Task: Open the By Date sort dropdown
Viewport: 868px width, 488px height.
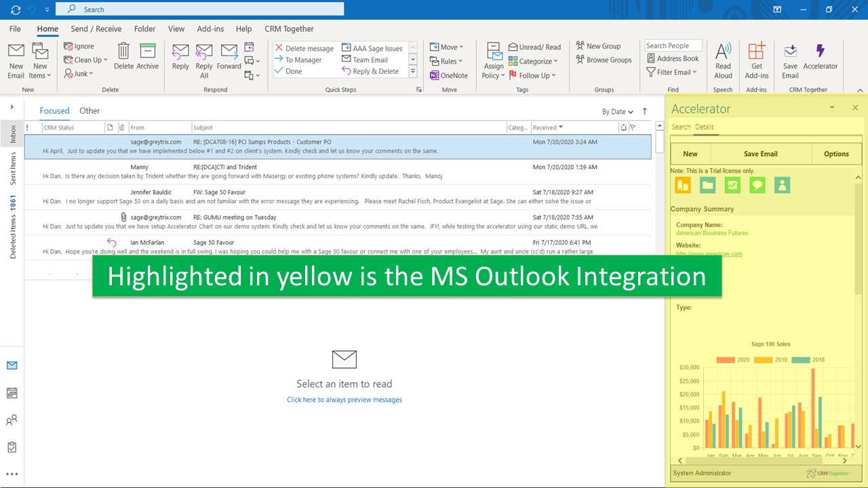Action: pos(618,112)
